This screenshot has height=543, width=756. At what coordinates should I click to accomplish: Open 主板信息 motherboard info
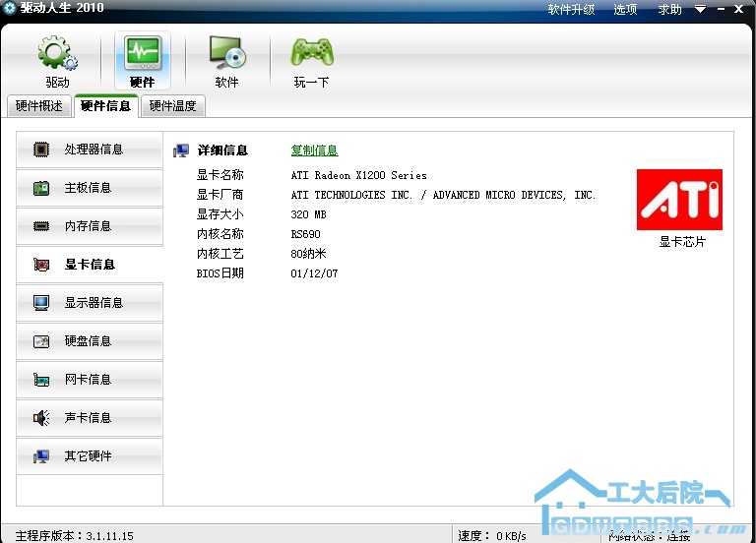tap(90, 188)
